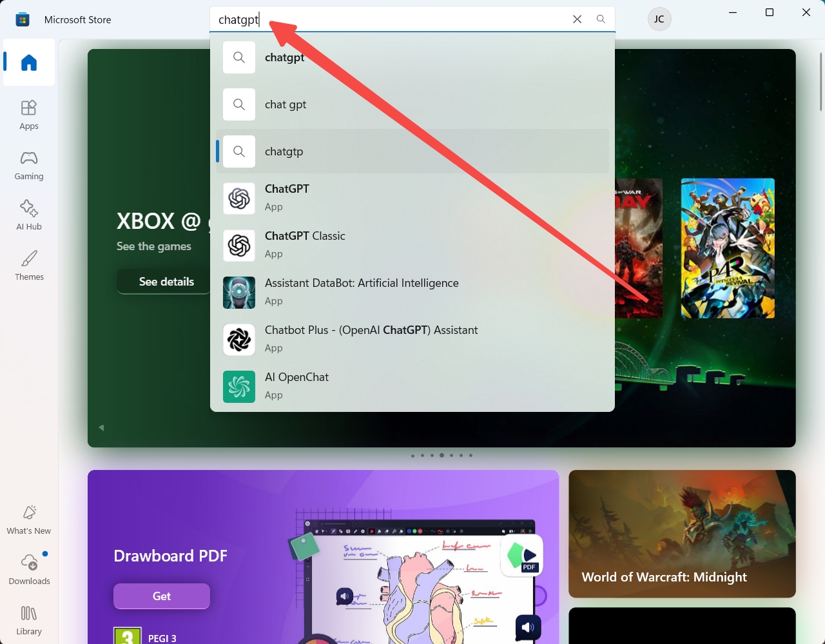This screenshot has height=644, width=825.
Task: Open the AI Hub page
Action: [29, 215]
